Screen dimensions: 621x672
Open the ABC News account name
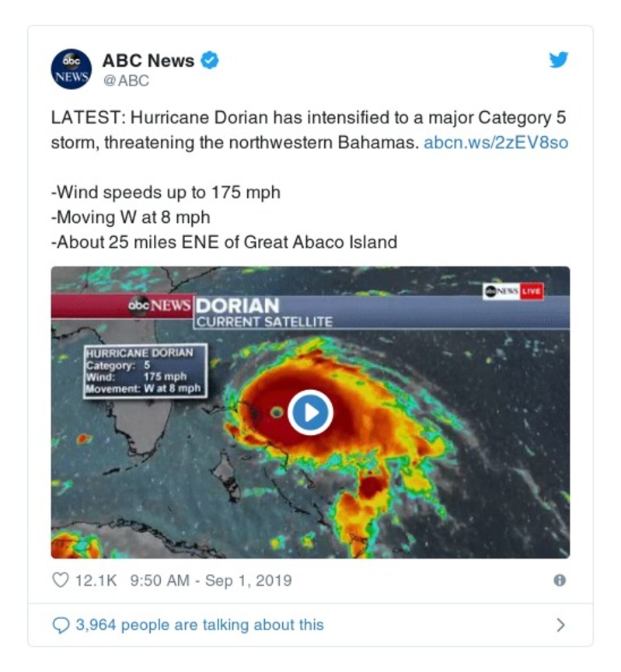[148, 61]
